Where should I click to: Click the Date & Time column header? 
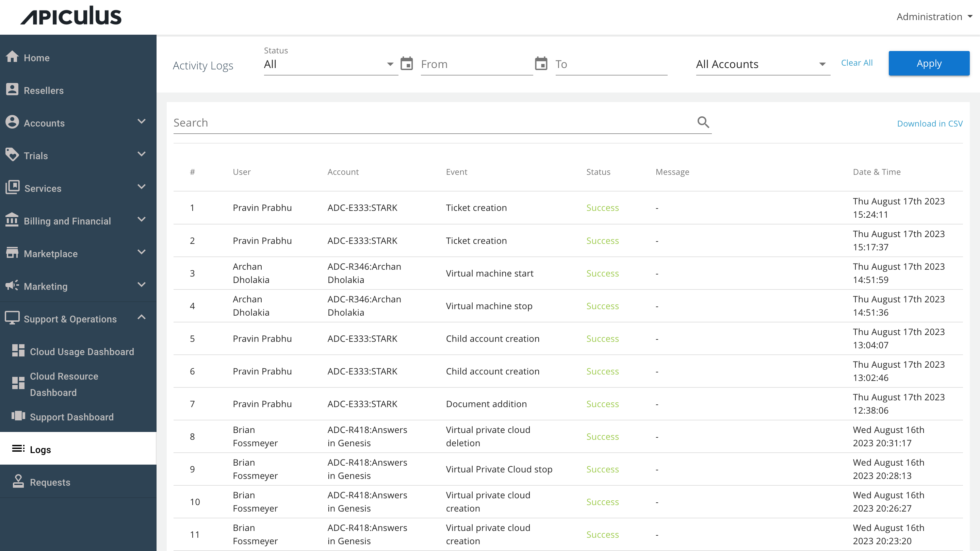[877, 172]
